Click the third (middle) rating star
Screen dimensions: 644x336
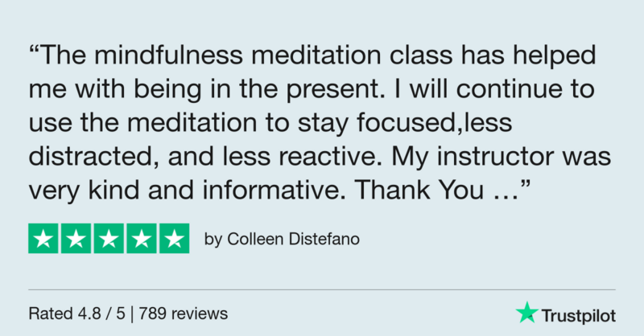pyautogui.click(x=109, y=238)
